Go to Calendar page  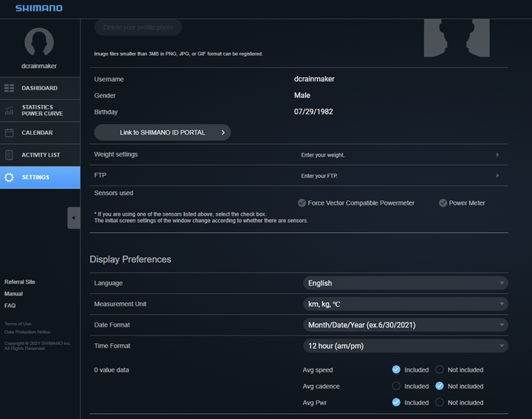click(x=40, y=133)
